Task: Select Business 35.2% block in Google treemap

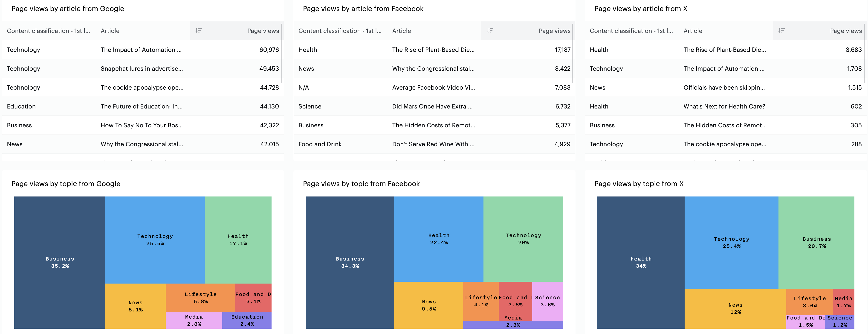Action: click(x=60, y=262)
